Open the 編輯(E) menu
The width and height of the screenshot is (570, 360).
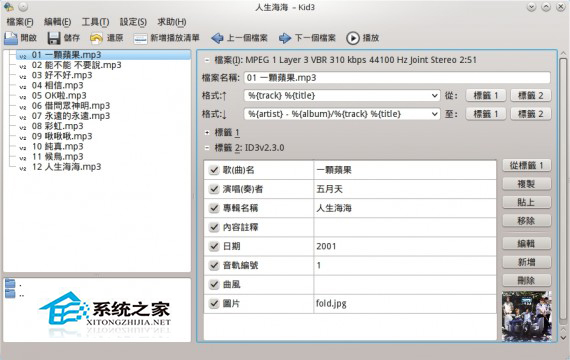57,22
